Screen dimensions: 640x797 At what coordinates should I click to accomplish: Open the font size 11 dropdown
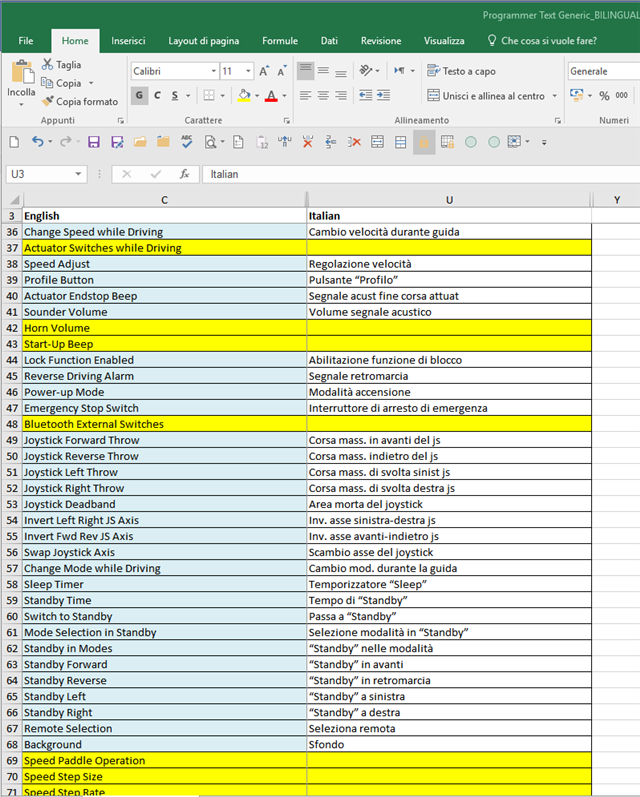(248, 71)
